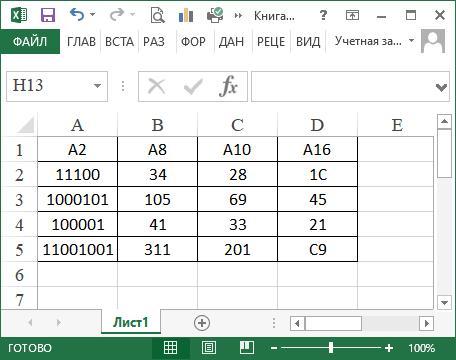Switch to Page Break Preview view

click(247, 348)
